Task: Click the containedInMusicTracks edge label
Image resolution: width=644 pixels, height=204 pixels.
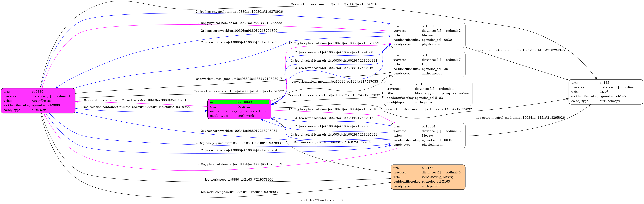Action: click(135, 100)
